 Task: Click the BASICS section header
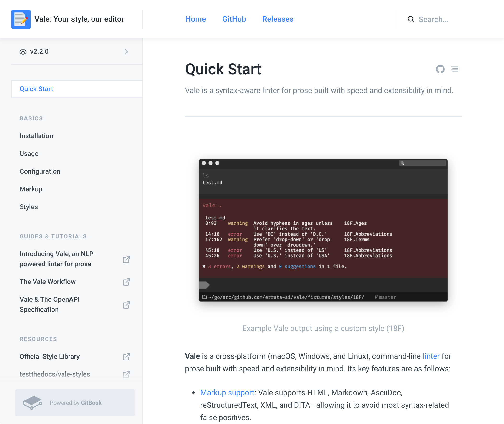tap(31, 118)
